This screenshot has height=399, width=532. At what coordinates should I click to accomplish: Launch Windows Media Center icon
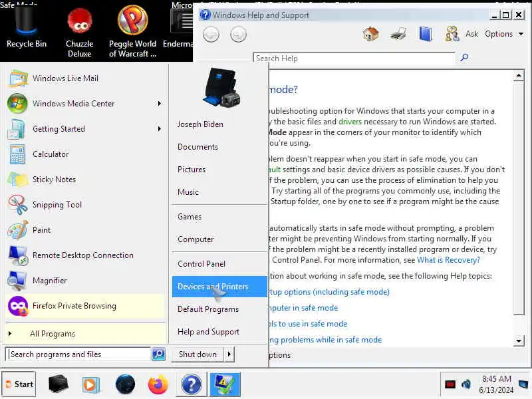click(17, 104)
